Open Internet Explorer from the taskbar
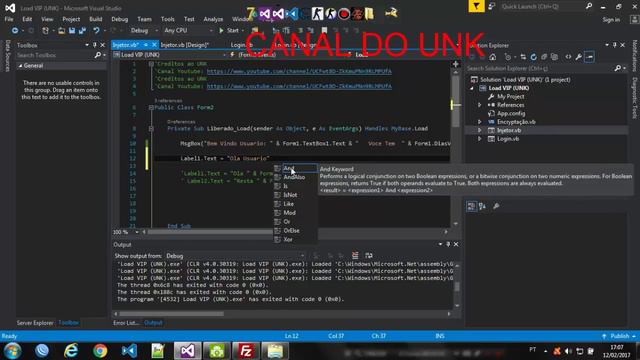640x360 pixels. tap(71, 351)
